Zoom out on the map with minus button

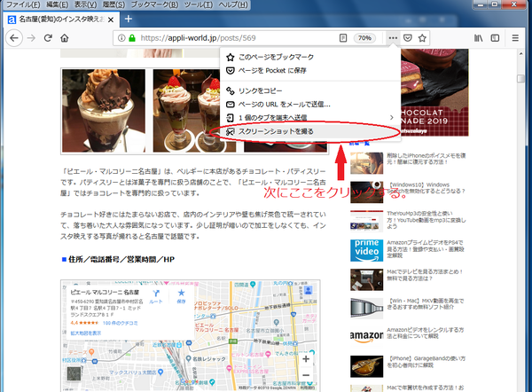tap(306, 375)
